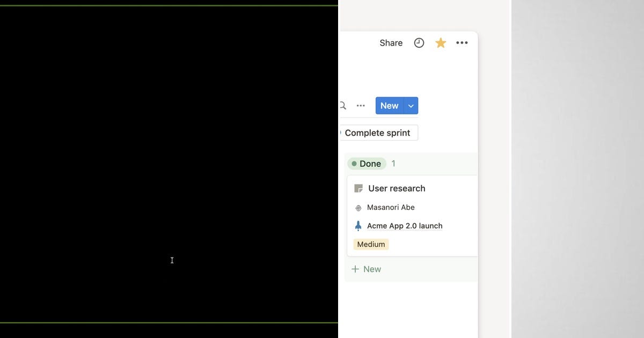The image size is (644, 338).
Task: Click Share in the top bar
Action: coord(390,42)
